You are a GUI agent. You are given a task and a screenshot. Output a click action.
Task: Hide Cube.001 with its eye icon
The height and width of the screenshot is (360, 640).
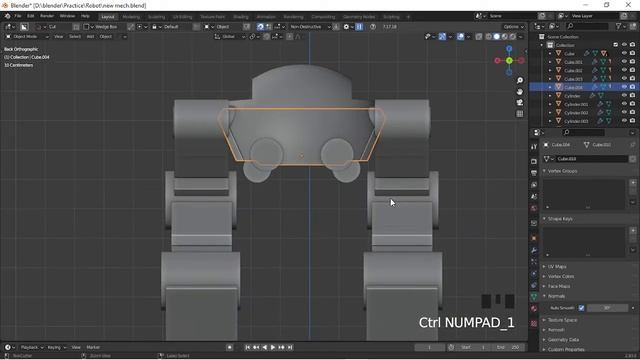[x=624, y=62]
